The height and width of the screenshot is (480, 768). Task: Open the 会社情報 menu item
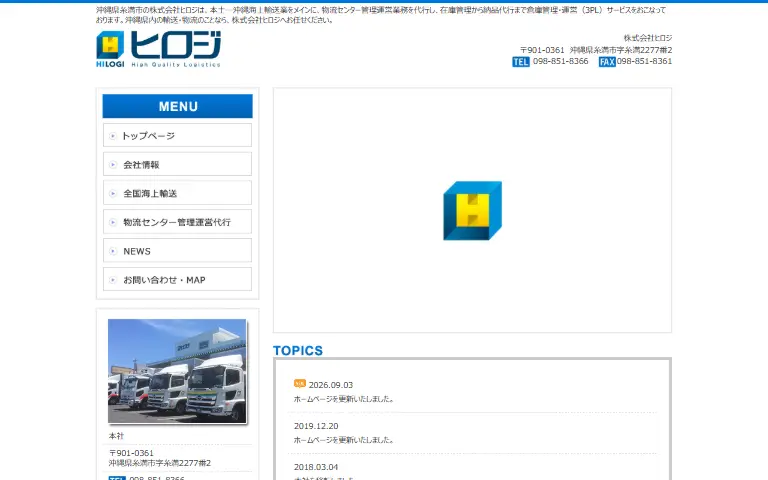pyautogui.click(x=177, y=165)
